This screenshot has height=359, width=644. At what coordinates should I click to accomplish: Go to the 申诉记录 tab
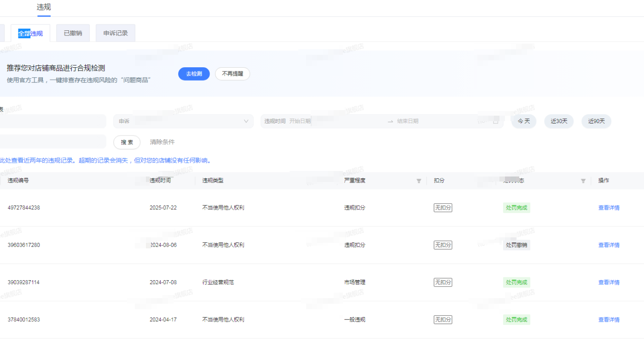pyautogui.click(x=116, y=33)
